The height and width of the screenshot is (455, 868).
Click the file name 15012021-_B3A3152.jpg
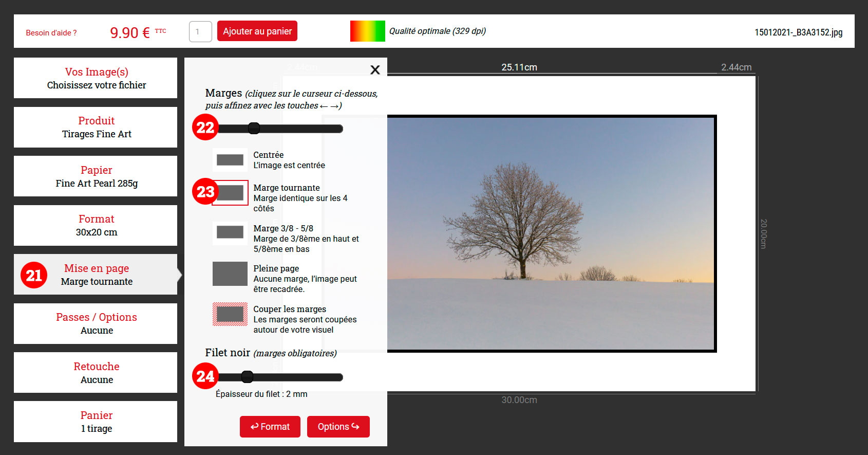point(799,32)
